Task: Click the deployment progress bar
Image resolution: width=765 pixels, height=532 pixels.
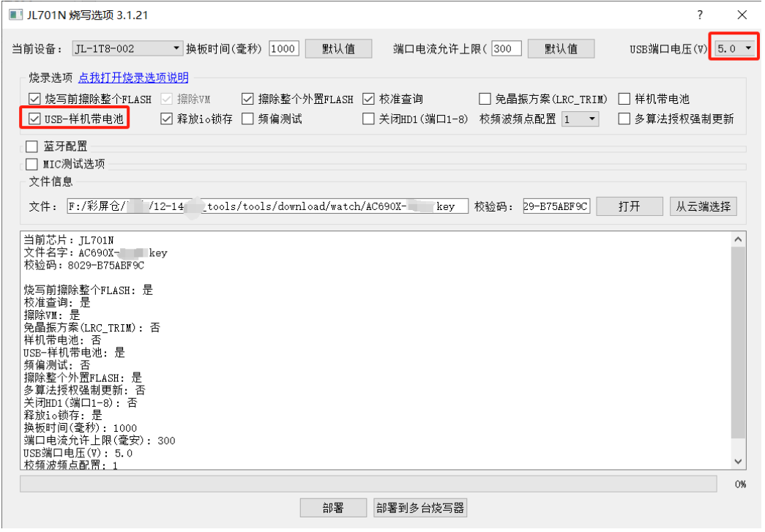Action: pyautogui.click(x=368, y=484)
